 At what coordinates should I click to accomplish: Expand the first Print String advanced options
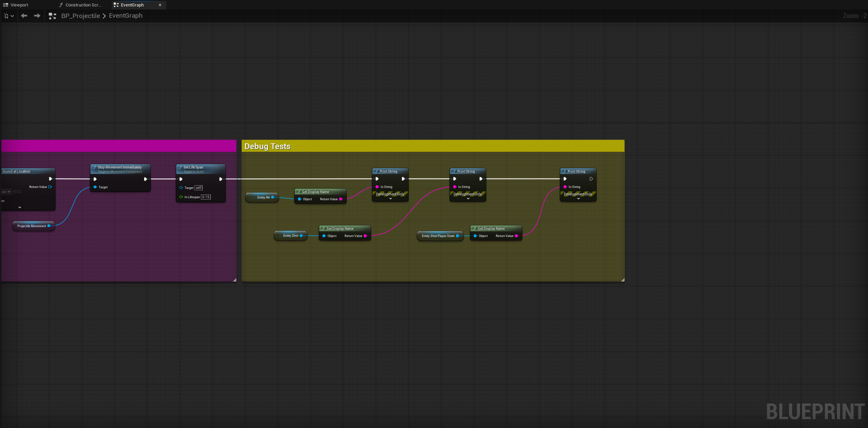click(391, 199)
